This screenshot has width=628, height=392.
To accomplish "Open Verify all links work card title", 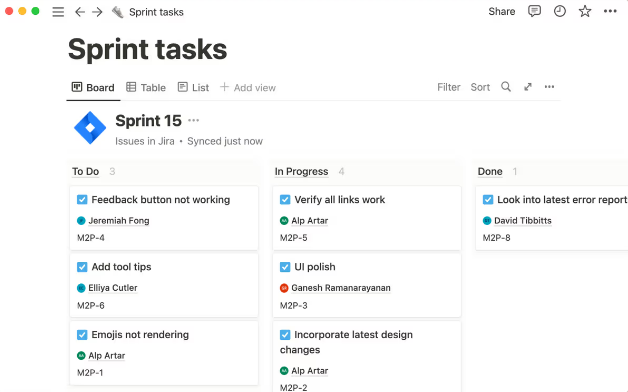I will [x=340, y=199].
